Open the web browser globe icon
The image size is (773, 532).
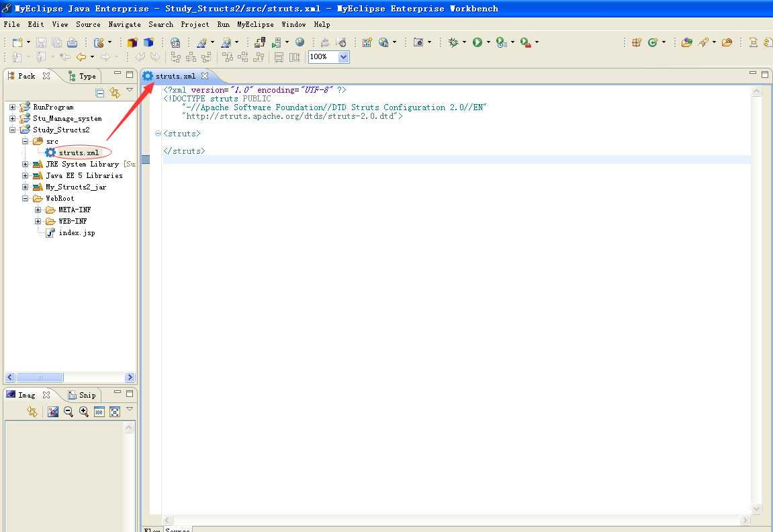click(x=300, y=42)
